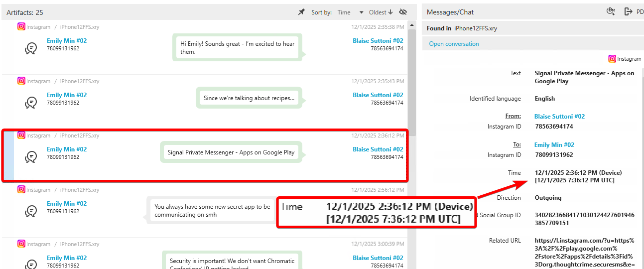Image resolution: width=644 pixels, height=269 pixels.
Task: Select the 'English' identified language value
Action: click(545, 99)
